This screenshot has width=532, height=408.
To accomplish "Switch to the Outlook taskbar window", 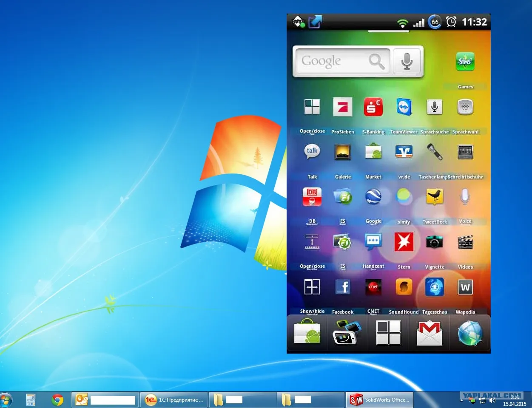I will coord(105,400).
